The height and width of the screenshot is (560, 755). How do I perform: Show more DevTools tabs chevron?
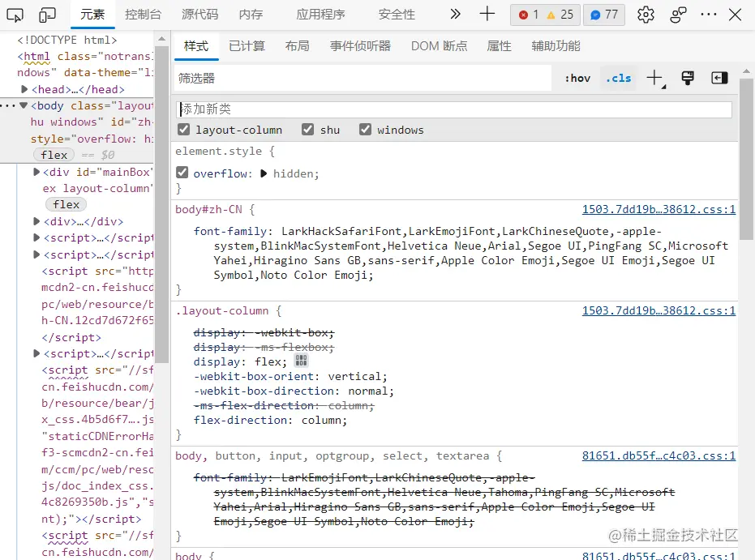[455, 14]
